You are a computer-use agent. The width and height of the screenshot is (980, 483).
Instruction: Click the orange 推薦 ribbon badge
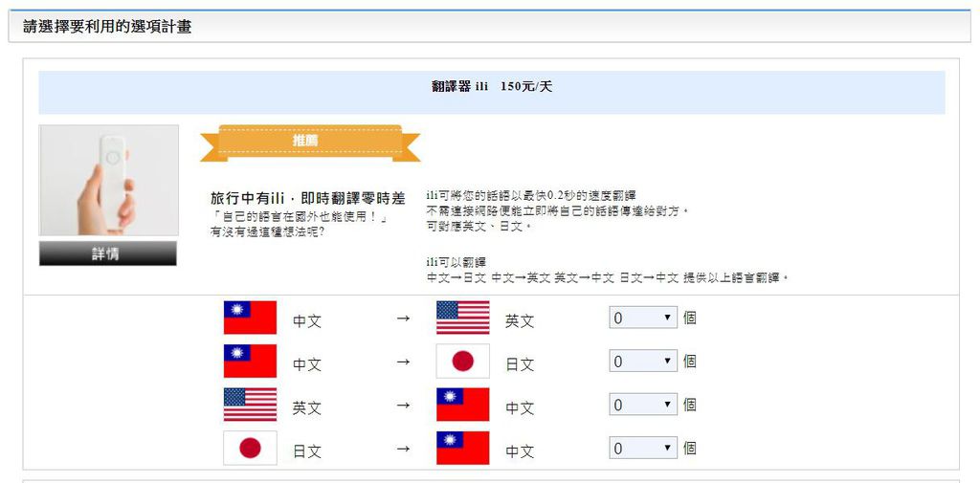click(310, 142)
